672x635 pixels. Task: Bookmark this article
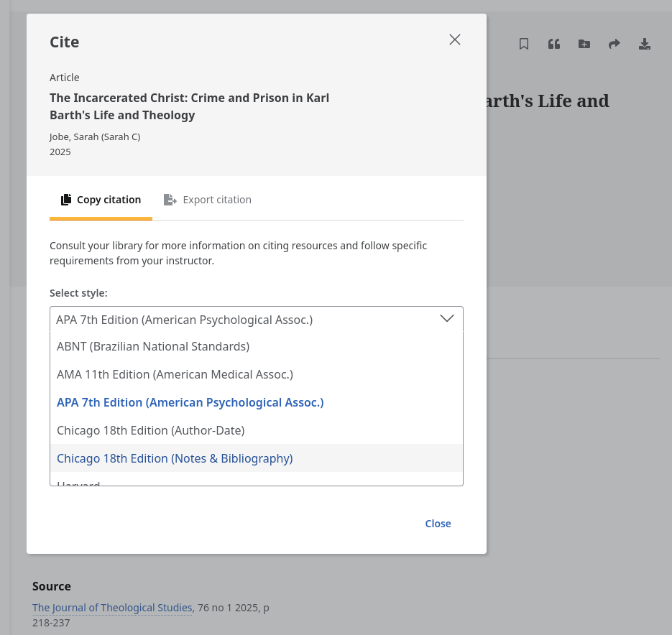coord(524,44)
